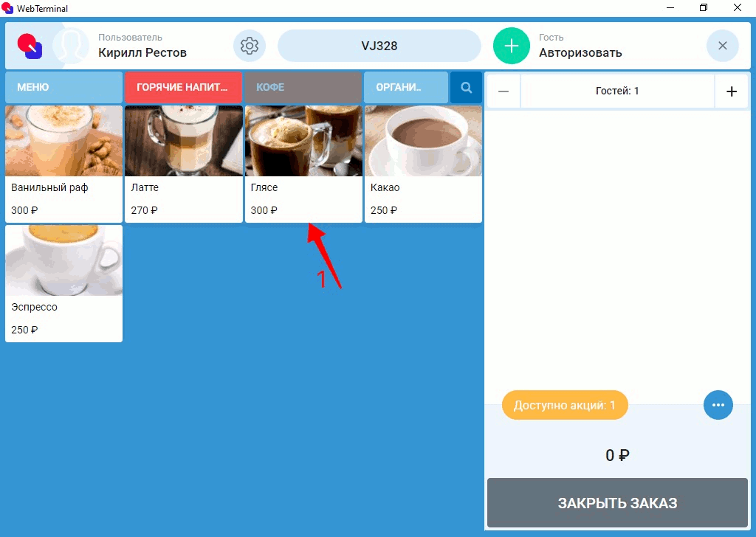Click the VJS28 order code field
756x537 pixels.
pyautogui.click(x=379, y=46)
